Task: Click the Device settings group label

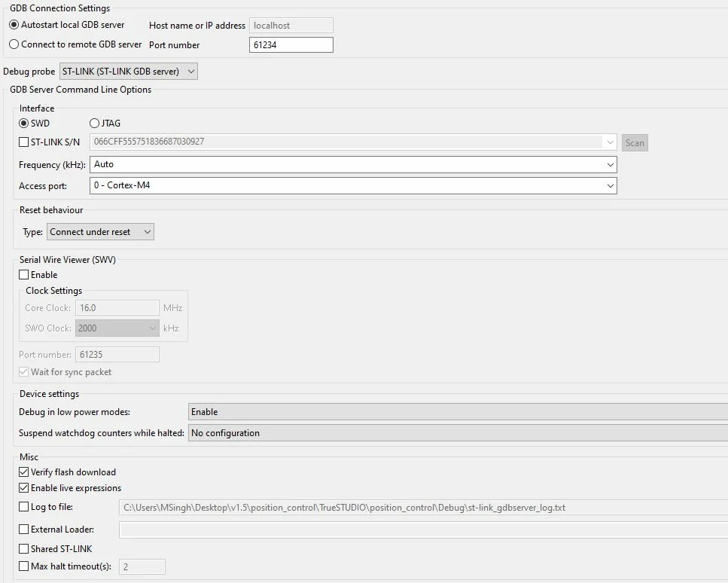Action: pyautogui.click(x=49, y=394)
